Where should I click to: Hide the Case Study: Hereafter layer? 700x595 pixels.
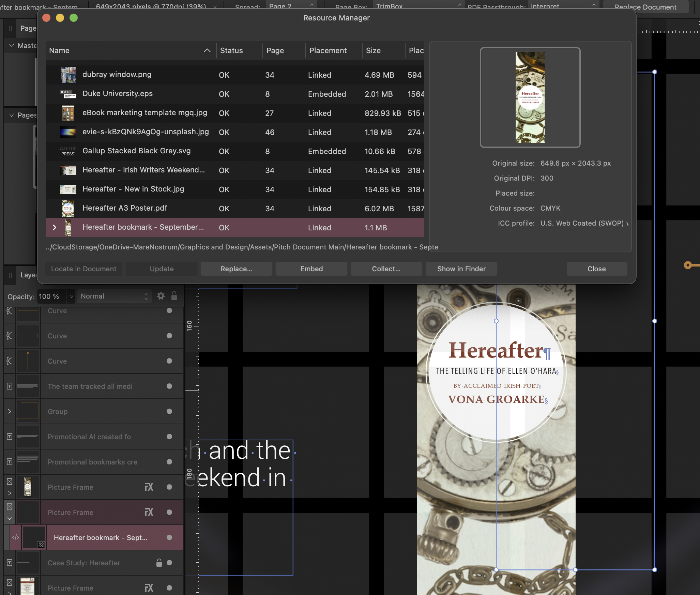169,563
